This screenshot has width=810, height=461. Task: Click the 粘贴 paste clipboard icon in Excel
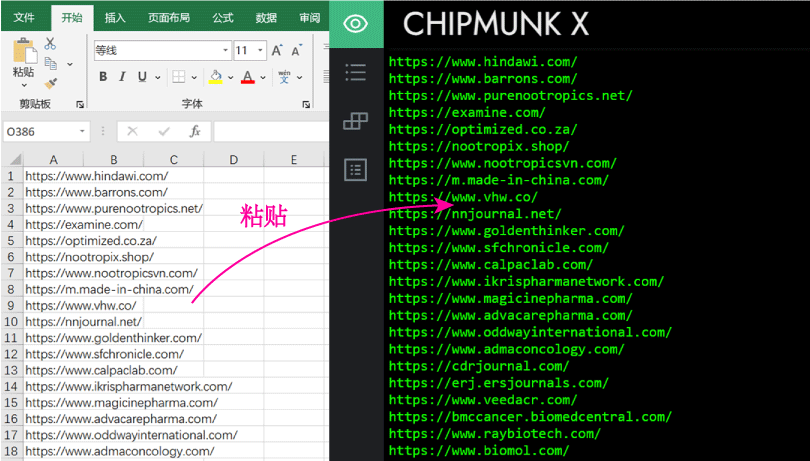tap(25, 51)
